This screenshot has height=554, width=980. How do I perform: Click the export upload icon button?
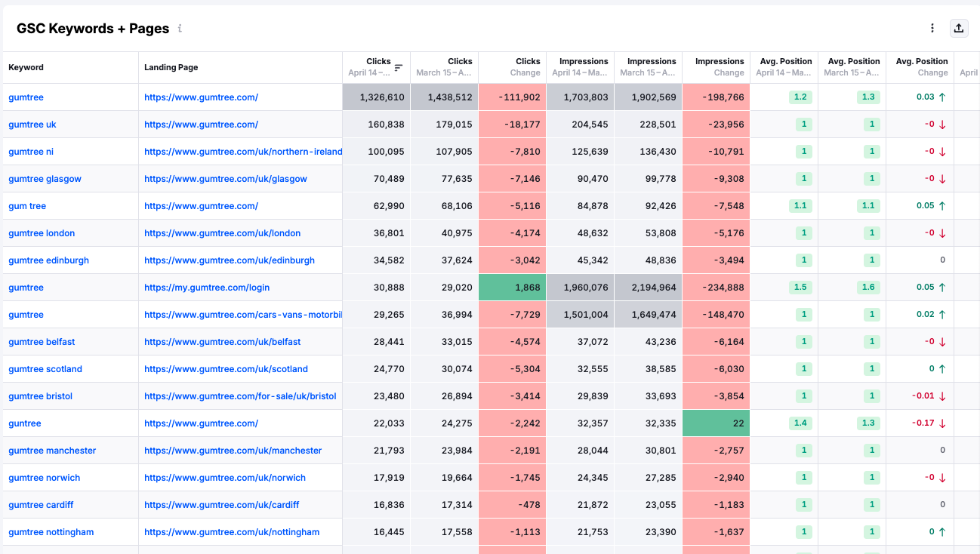[x=959, y=28]
